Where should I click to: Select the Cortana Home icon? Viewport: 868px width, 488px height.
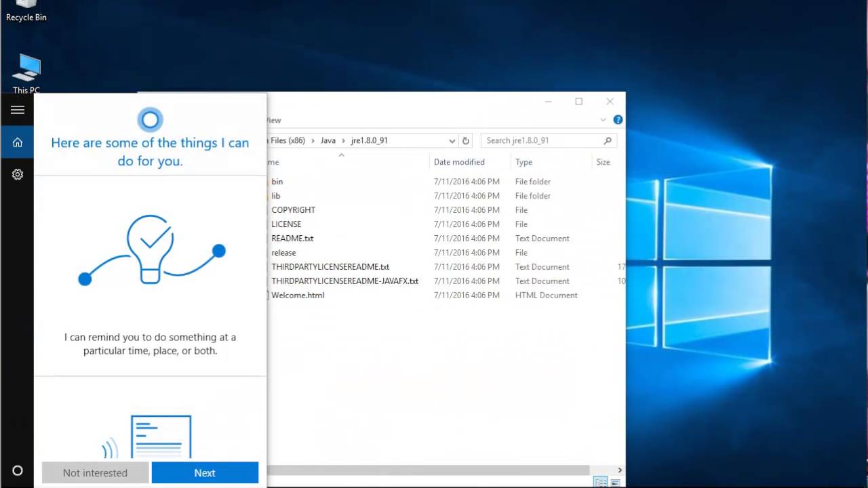[x=18, y=142]
